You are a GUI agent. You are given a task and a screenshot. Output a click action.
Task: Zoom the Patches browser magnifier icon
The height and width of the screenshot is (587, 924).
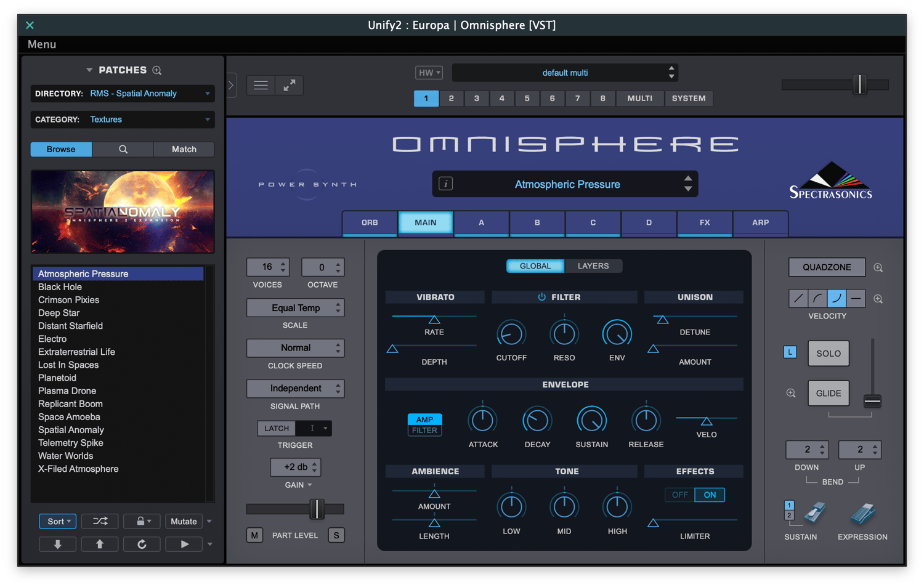157,70
